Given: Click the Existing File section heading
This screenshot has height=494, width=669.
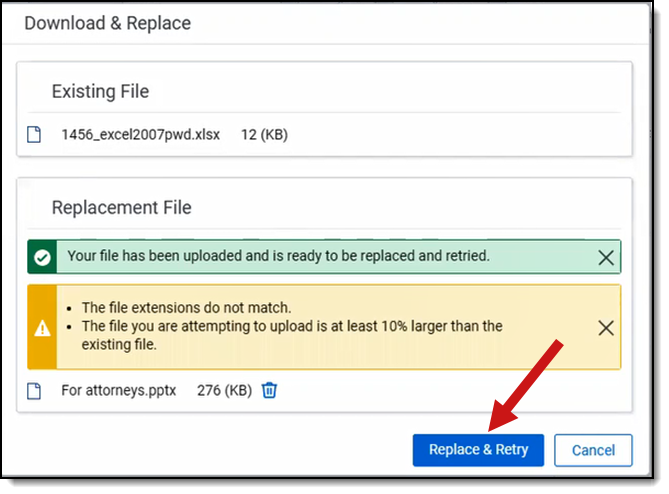Looking at the screenshot, I should [100, 91].
